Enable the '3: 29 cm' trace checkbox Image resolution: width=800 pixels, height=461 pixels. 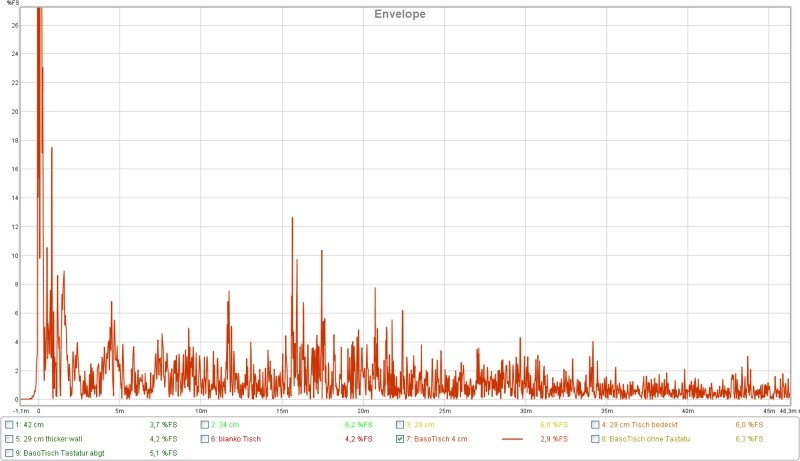coord(400,424)
